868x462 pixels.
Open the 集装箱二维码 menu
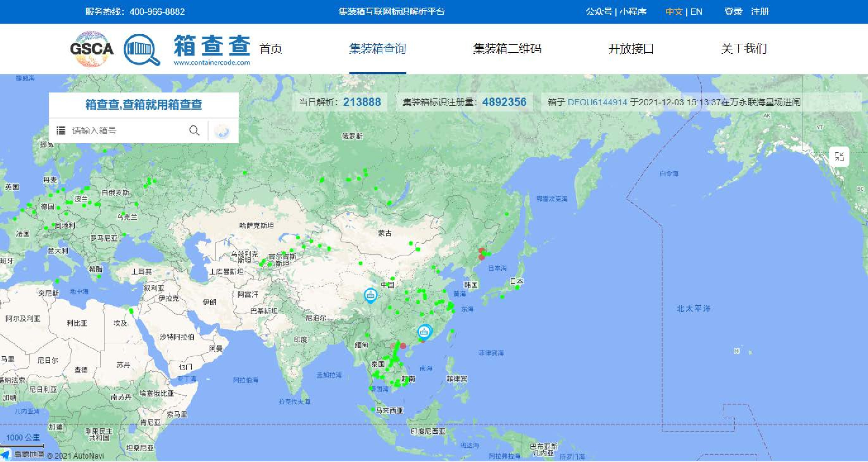[507, 49]
